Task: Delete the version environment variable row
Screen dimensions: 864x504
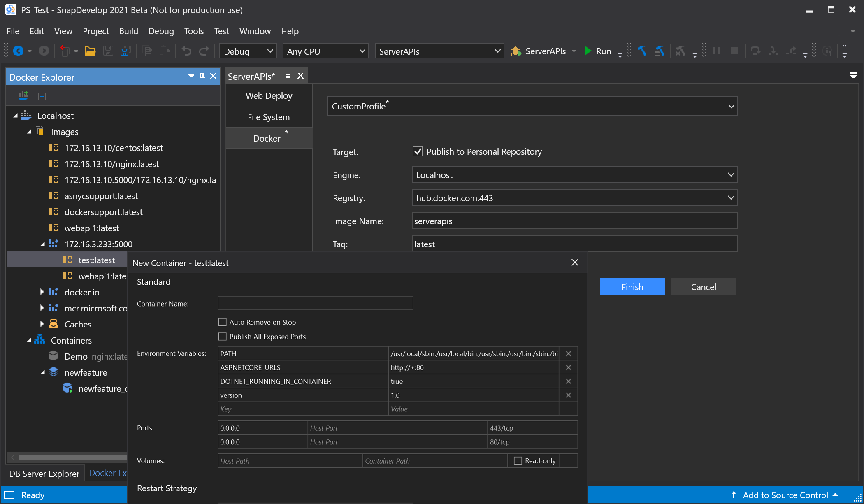Action: [568, 395]
